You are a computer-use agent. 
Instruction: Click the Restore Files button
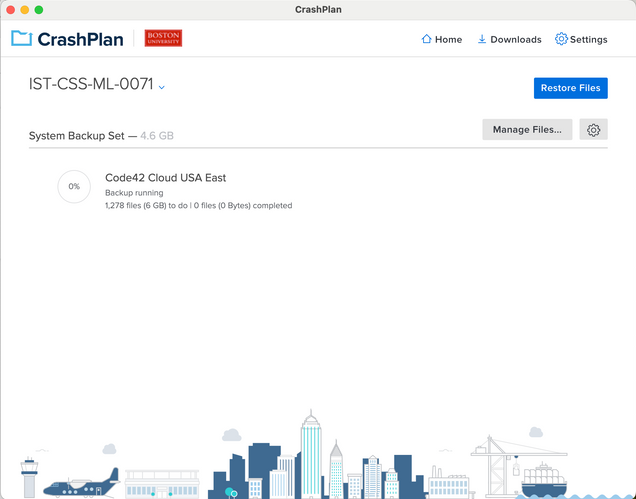[570, 88]
